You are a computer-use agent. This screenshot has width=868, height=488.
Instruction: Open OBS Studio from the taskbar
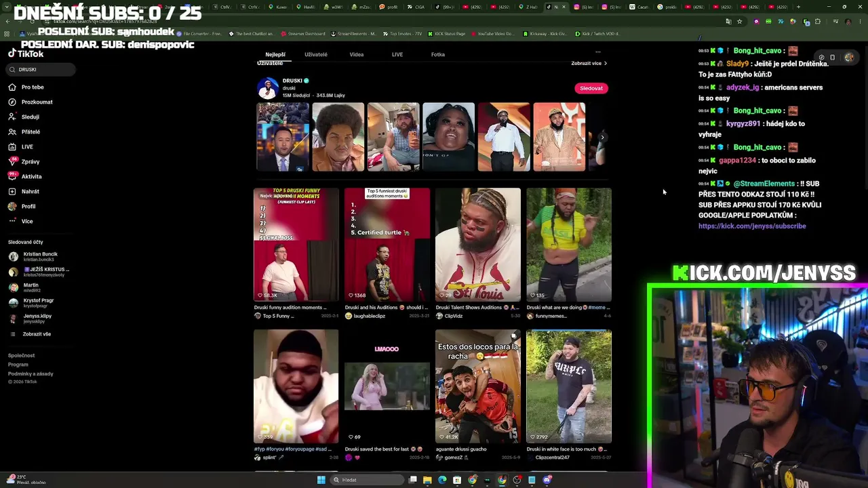click(517, 480)
